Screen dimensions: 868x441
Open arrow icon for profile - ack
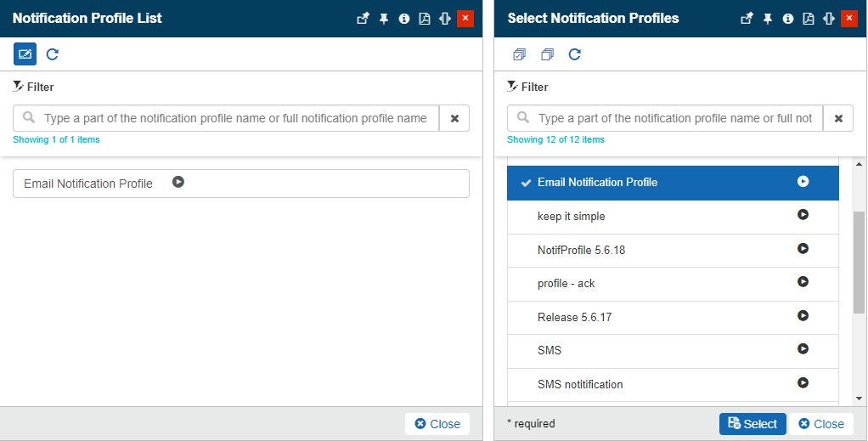(x=803, y=281)
